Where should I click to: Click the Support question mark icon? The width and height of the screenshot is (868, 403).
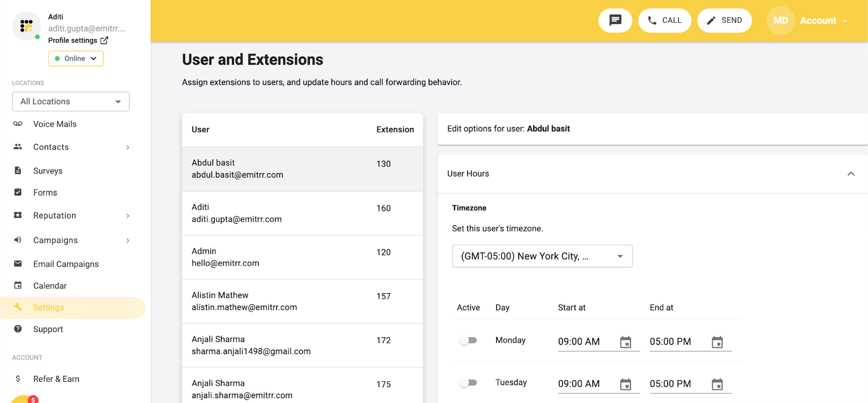point(18,329)
